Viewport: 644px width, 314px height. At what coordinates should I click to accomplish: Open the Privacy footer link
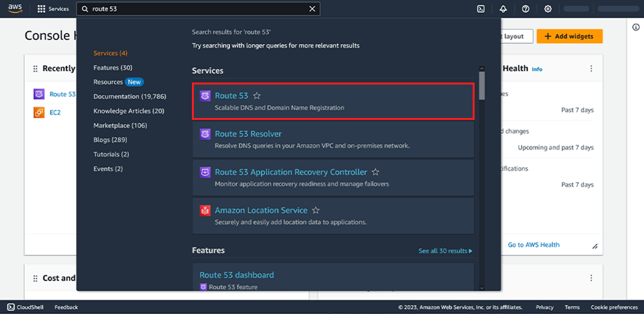(545, 307)
